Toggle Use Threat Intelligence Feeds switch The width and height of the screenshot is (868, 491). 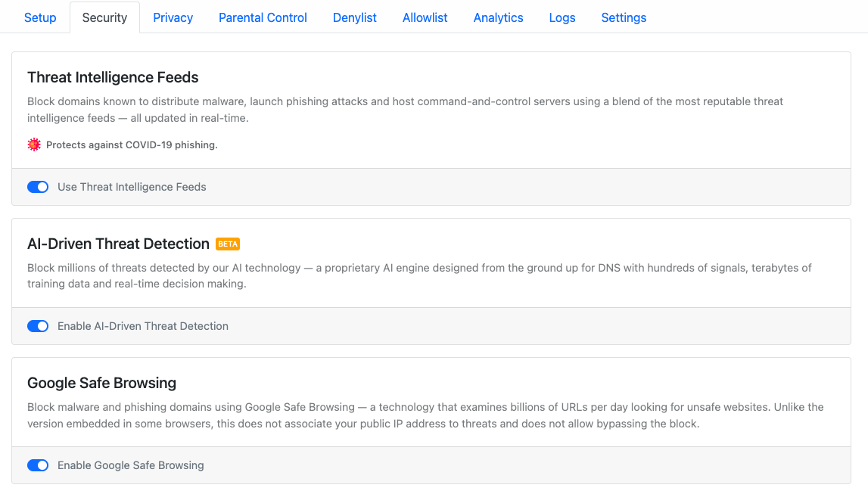click(38, 187)
